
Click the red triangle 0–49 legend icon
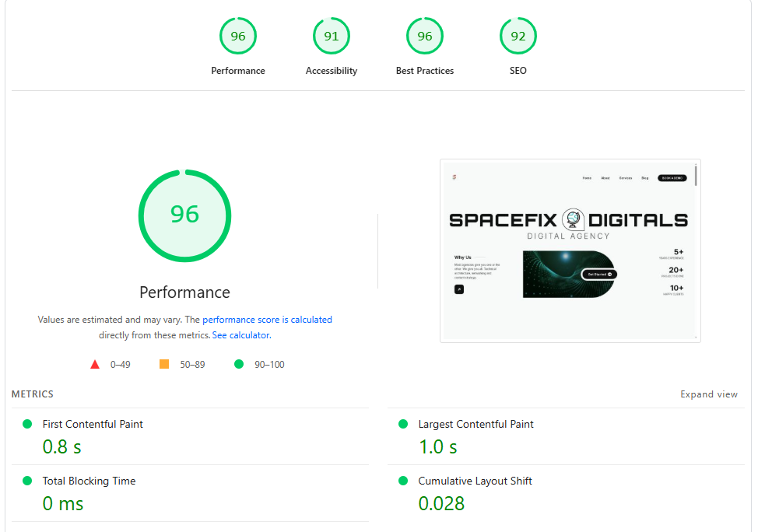pos(95,364)
